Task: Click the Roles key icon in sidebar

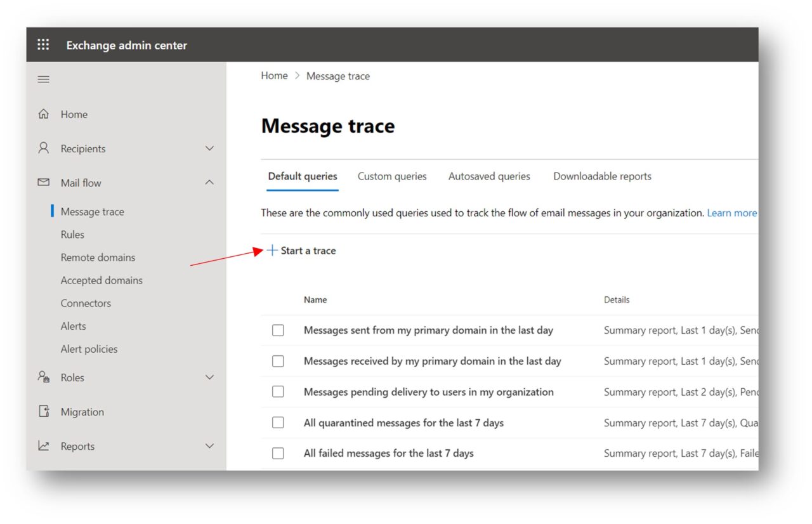Action: [x=43, y=377]
